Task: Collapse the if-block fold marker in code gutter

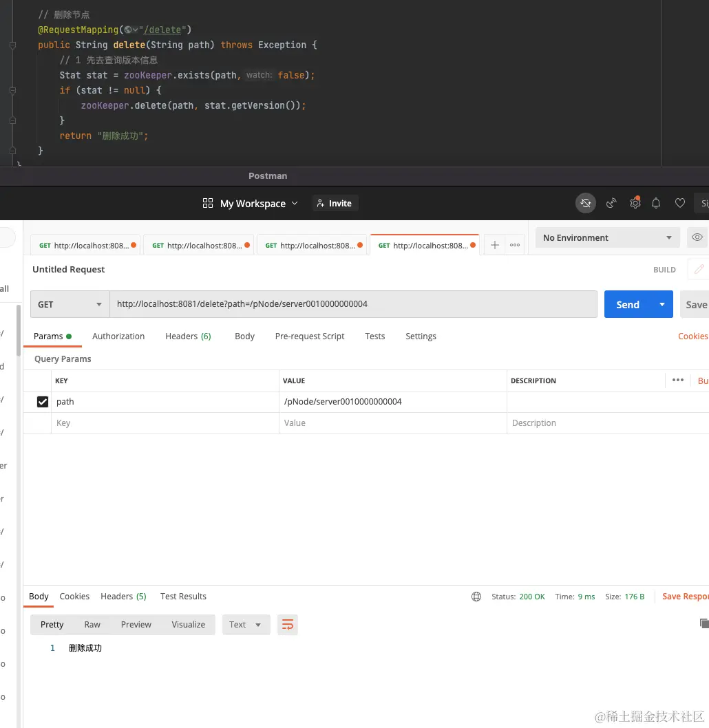Action: point(12,90)
